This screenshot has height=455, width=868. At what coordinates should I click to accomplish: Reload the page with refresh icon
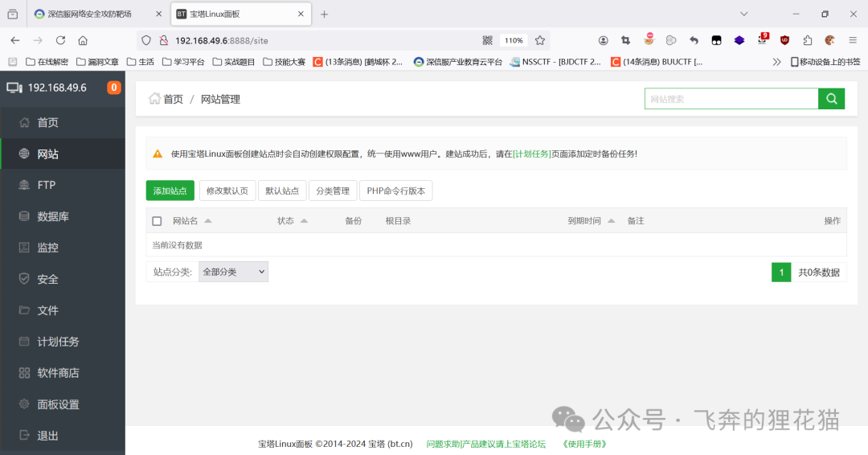click(60, 40)
